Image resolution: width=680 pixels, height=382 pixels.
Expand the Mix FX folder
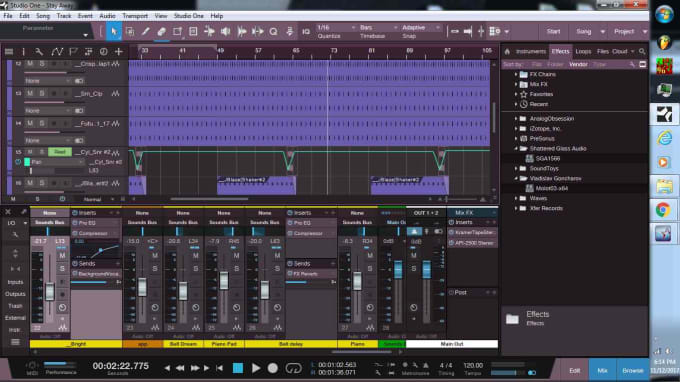click(516, 85)
